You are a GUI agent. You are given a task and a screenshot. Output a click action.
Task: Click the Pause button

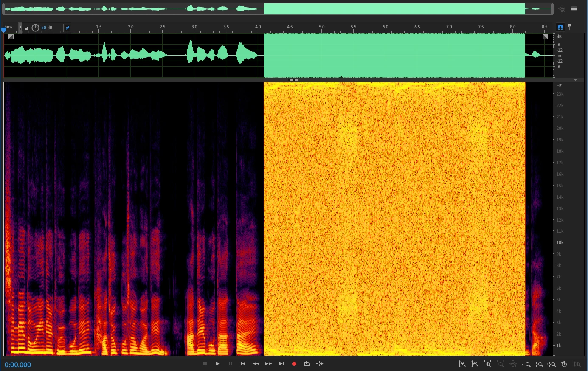pos(231,364)
